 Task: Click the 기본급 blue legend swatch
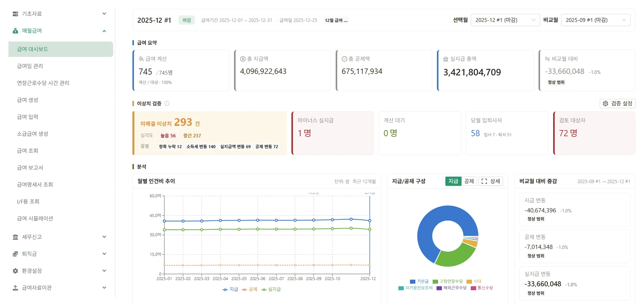click(413, 282)
